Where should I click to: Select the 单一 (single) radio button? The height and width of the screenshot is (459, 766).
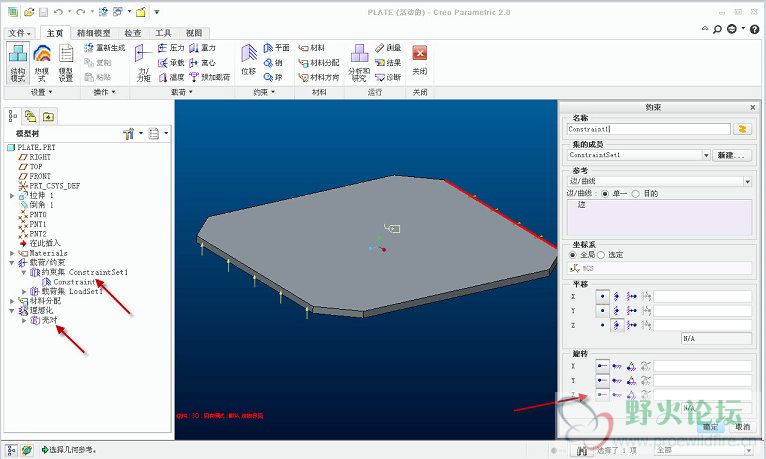coord(605,194)
